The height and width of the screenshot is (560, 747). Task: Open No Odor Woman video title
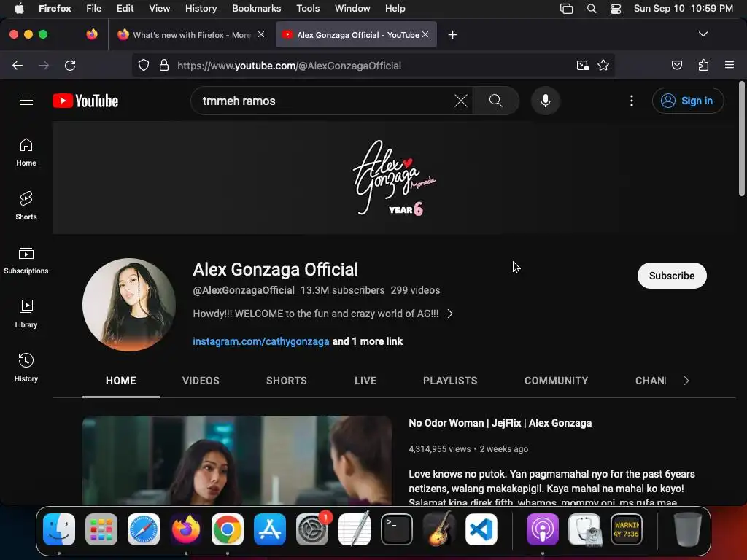500,423
